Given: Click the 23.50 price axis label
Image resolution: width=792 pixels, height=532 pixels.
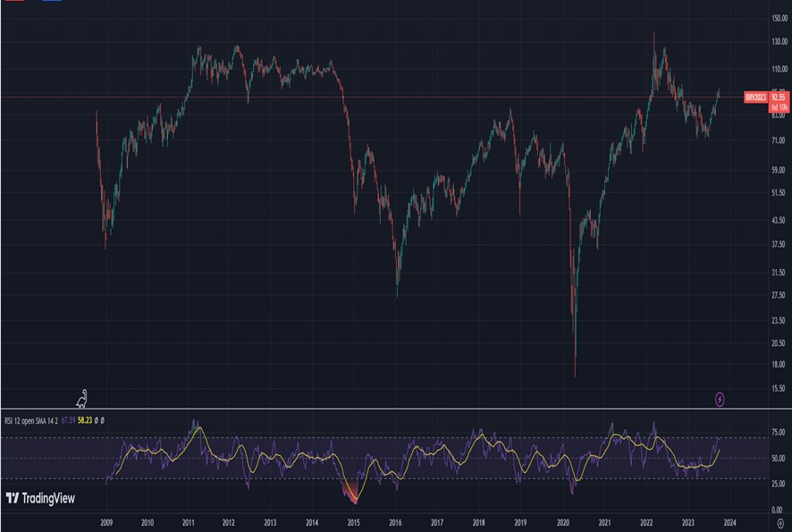Looking at the screenshot, I should click(x=779, y=320).
